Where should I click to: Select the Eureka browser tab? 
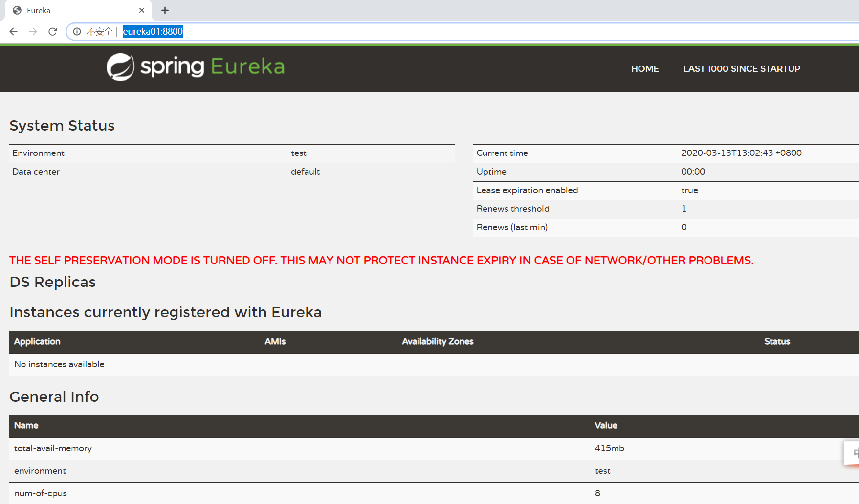(78, 10)
